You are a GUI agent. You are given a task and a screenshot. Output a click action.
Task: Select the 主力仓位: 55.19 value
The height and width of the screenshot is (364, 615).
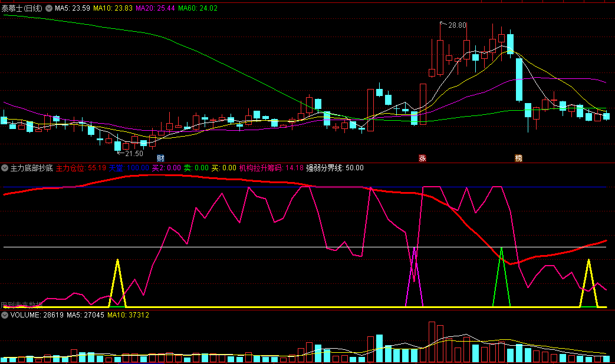[x=81, y=168]
